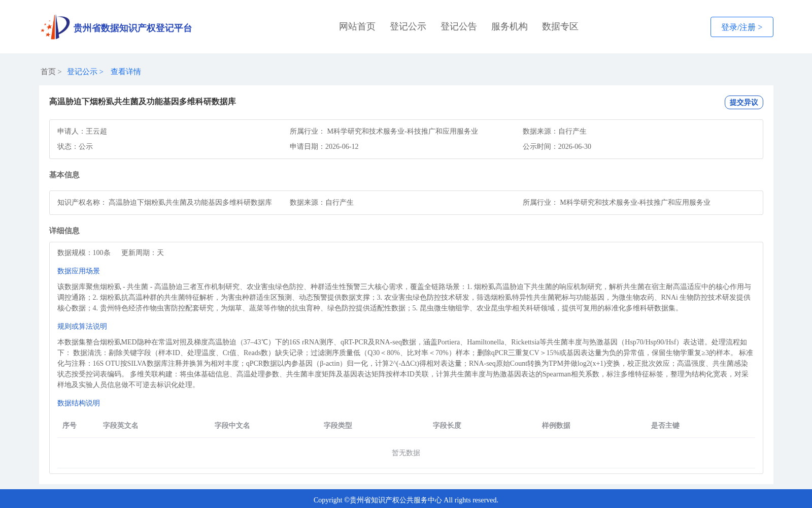Go to 网站首页 in the navigation
The image size is (812, 508).
pyautogui.click(x=357, y=26)
